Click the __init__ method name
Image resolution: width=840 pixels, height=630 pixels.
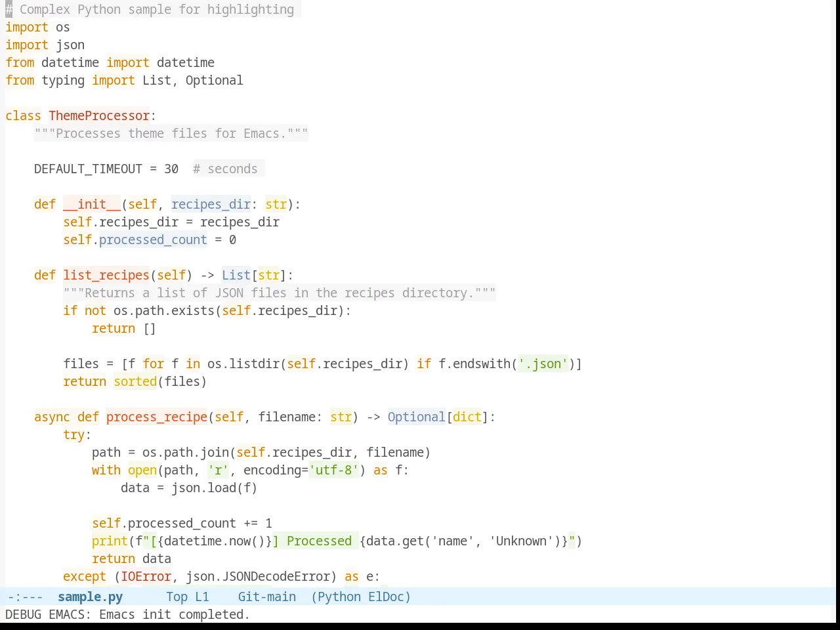click(x=92, y=204)
